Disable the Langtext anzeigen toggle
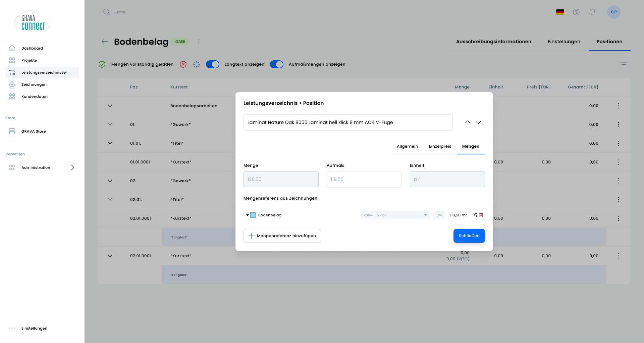The height and width of the screenshot is (343, 644). click(213, 64)
